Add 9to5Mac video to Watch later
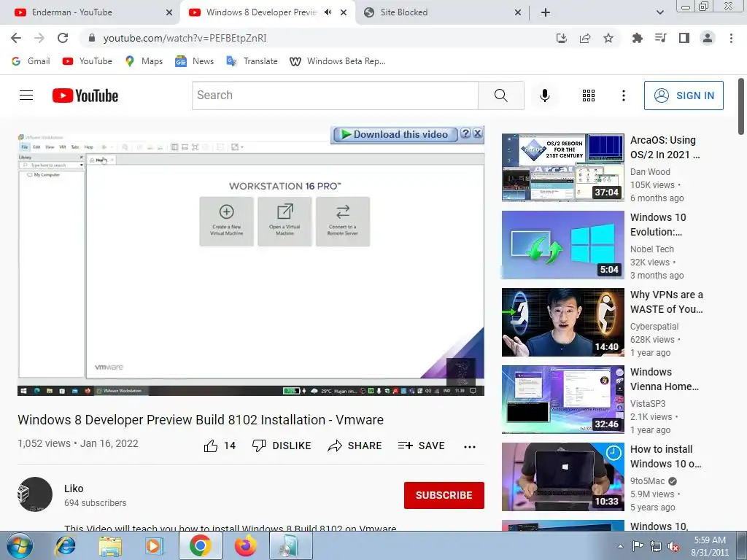Image resolution: width=747 pixels, height=560 pixels. tap(614, 452)
